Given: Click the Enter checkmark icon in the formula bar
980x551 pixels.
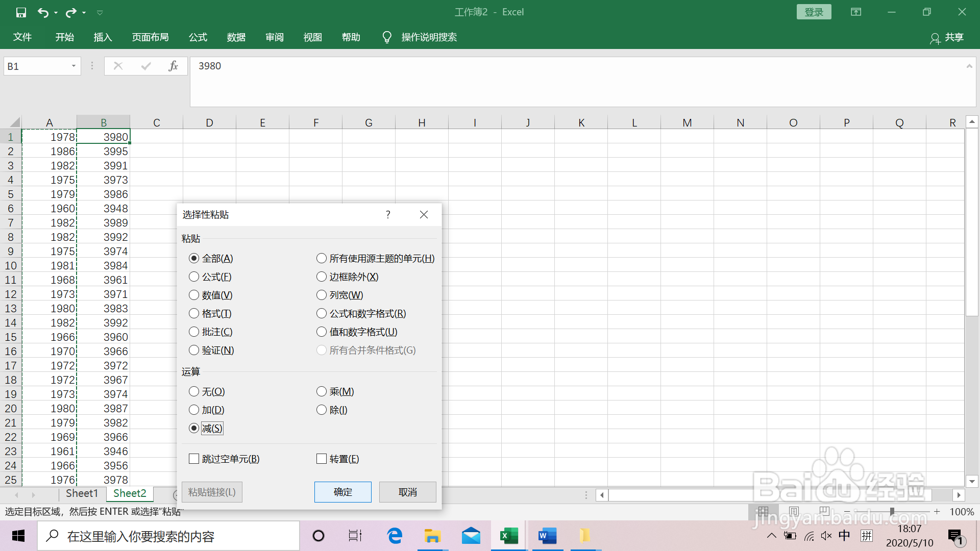Looking at the screenshot, I should [145, 65].
